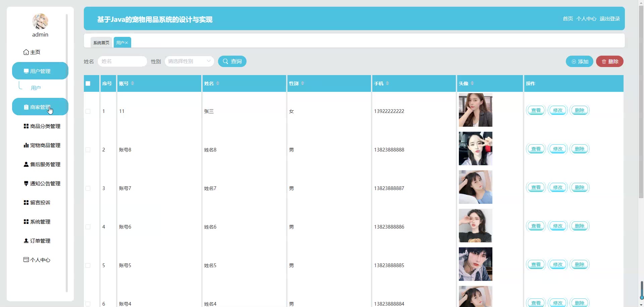Click the bar chart icon beside 宠物商品管理

(x=26, y=145)
